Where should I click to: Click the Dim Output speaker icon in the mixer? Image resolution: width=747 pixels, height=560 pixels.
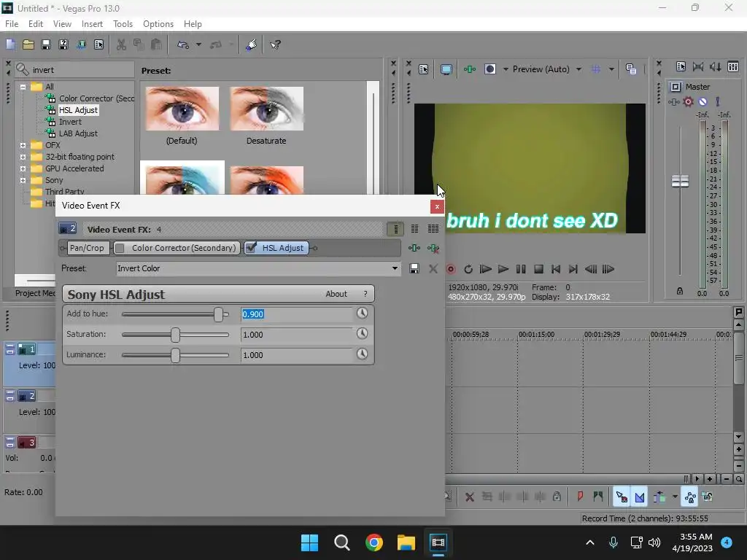(716, 66)
